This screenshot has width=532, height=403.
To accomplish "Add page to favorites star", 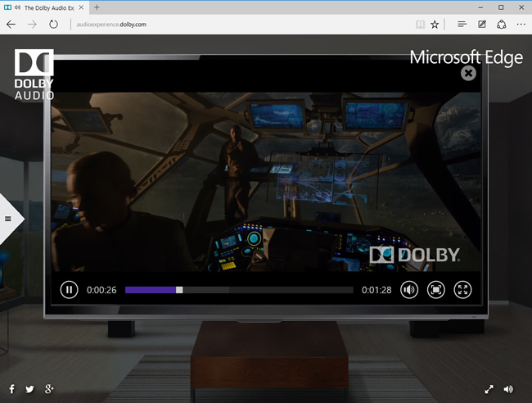I will click(x=435, y=25).
